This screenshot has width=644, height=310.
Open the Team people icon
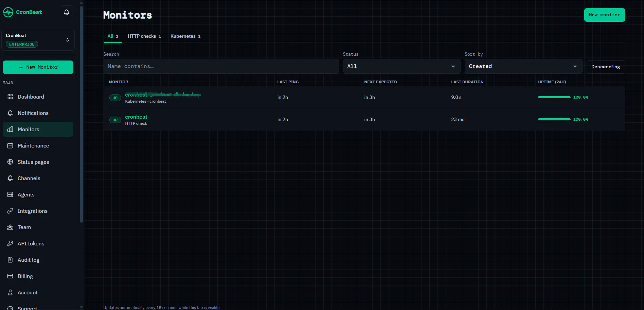coord(10,227)
